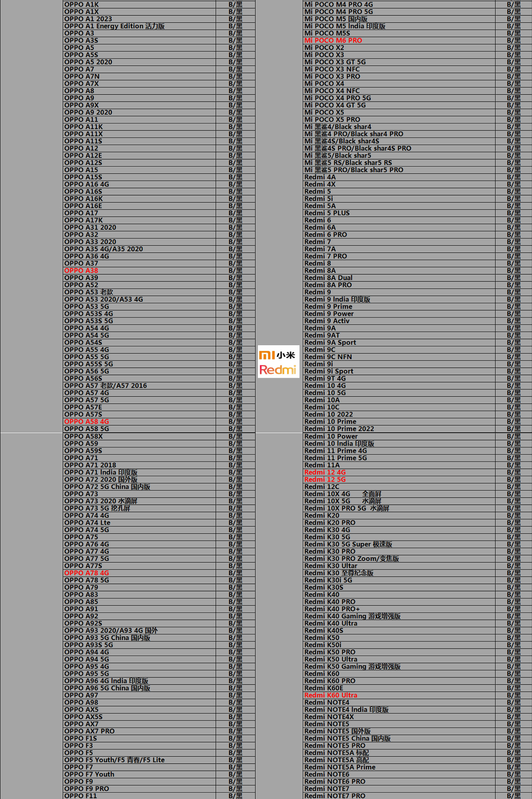
Task: Click the B/黑 cell beside Redmi NOTE7 PRO
Action: [x=513, y=796]
